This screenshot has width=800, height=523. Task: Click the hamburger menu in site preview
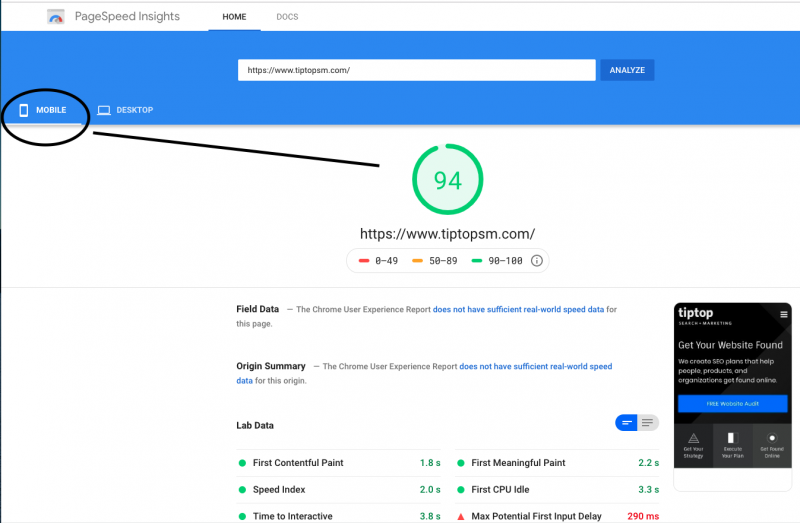[x=784, y=314]
